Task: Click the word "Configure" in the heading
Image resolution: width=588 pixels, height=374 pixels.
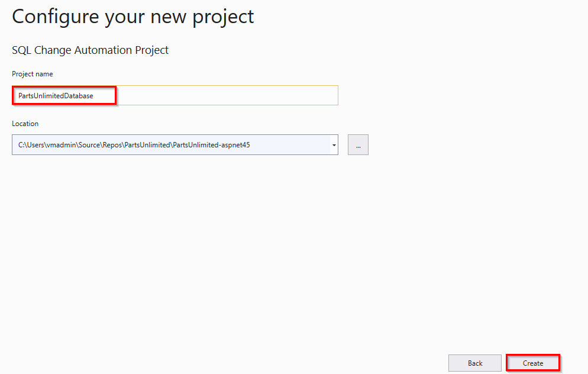Action: point(56,17)
